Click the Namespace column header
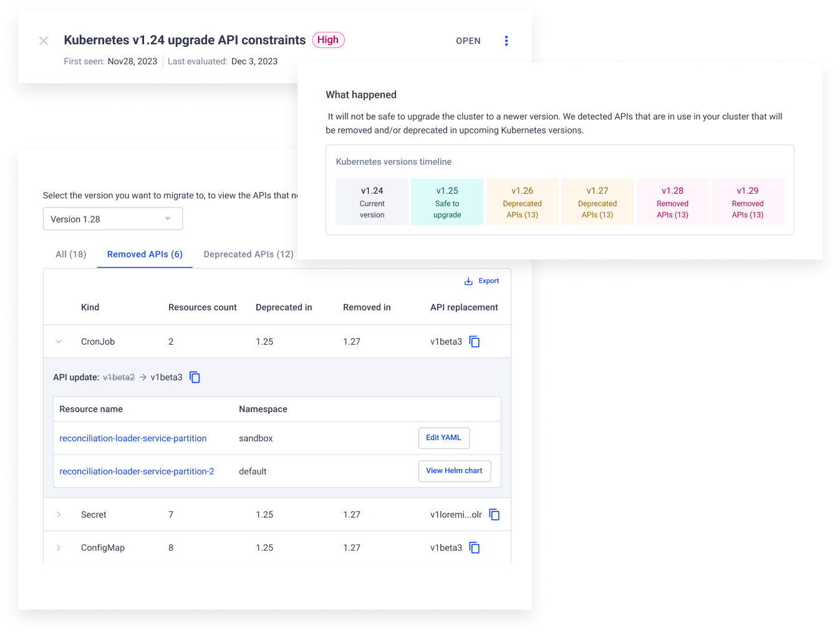 coord(263,409)
